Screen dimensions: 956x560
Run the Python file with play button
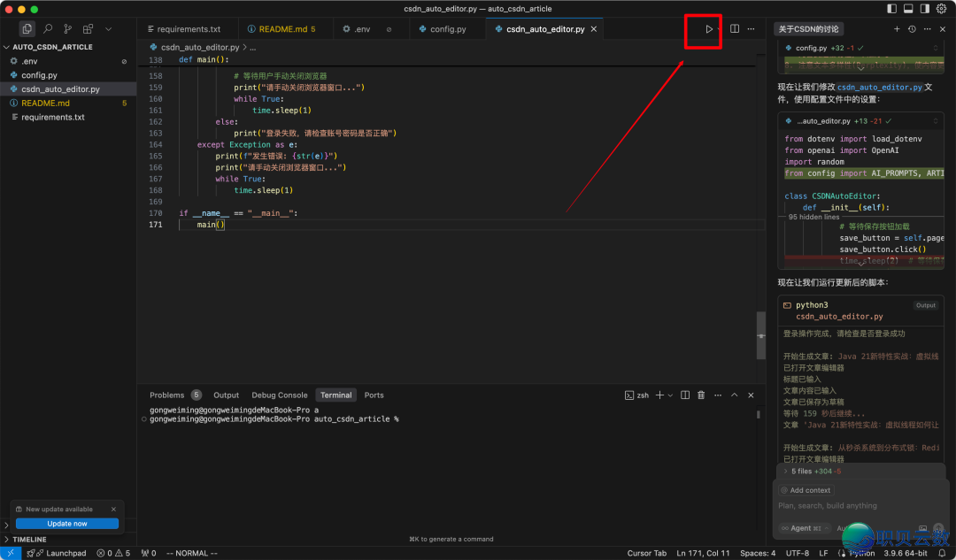pos(708,29)
